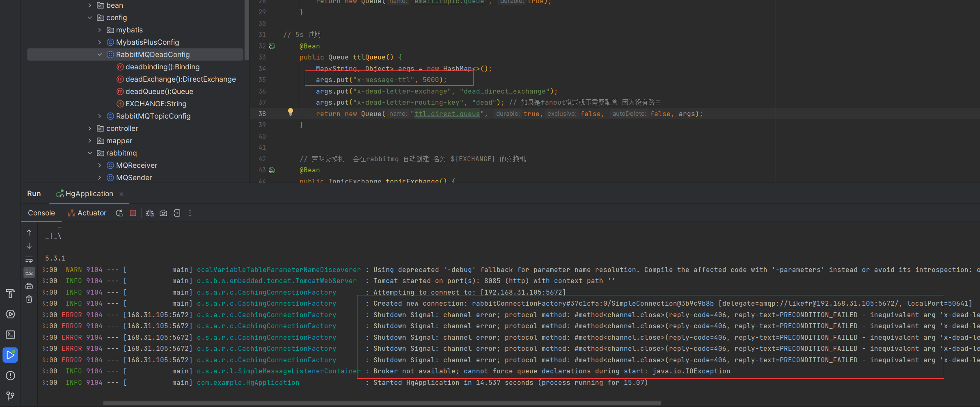Click the Rerun HgApplication icon
980x407 pixels.
(x=119, y=213)
